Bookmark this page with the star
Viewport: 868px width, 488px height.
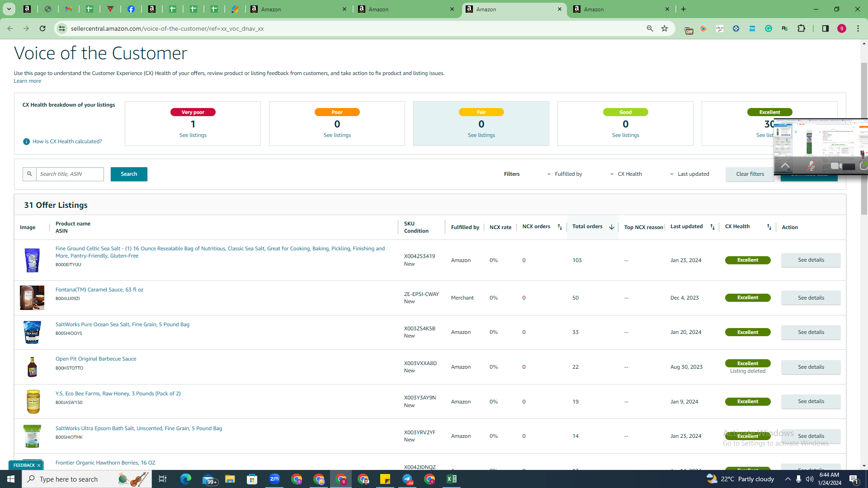click(665, 28)
